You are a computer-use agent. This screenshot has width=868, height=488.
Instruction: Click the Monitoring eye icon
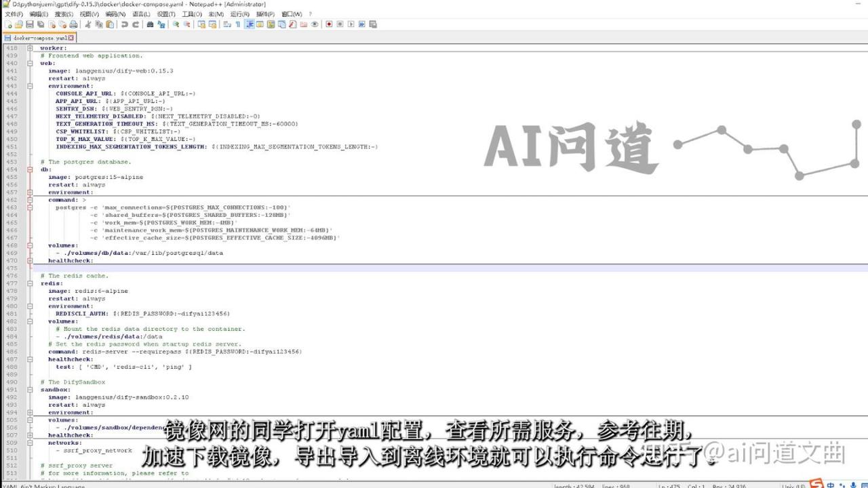[315, 24]
